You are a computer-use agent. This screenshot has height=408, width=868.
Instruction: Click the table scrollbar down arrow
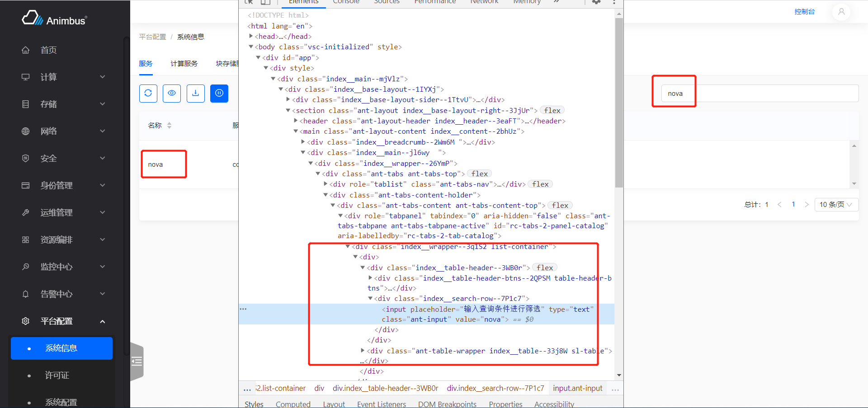(x=854, y=184)
